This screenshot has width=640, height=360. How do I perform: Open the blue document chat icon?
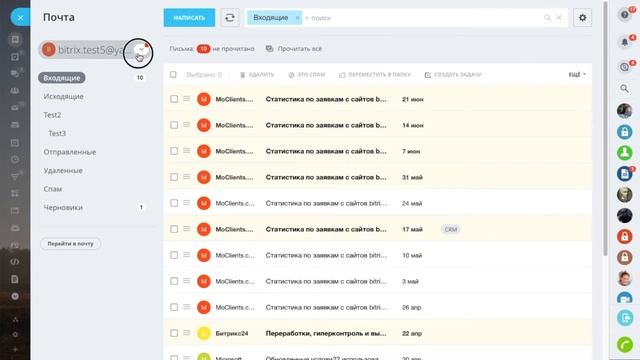tap(624, 173)
